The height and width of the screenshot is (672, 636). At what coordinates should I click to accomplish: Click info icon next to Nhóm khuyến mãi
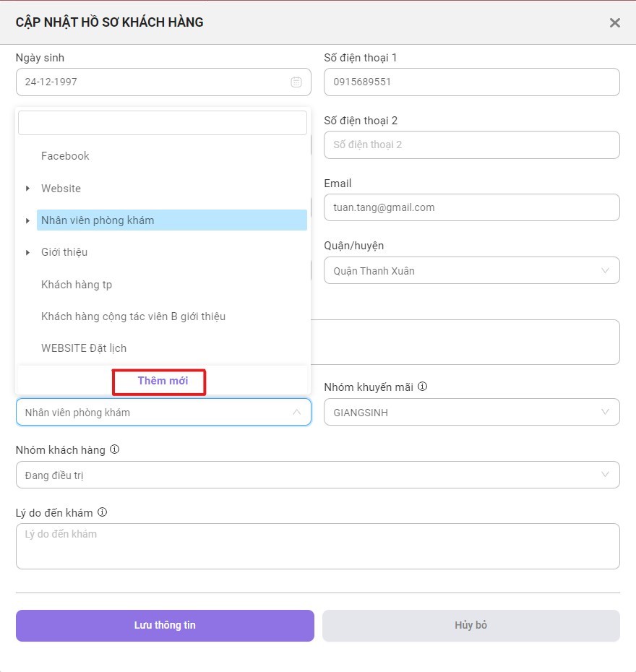pos(422,387)
